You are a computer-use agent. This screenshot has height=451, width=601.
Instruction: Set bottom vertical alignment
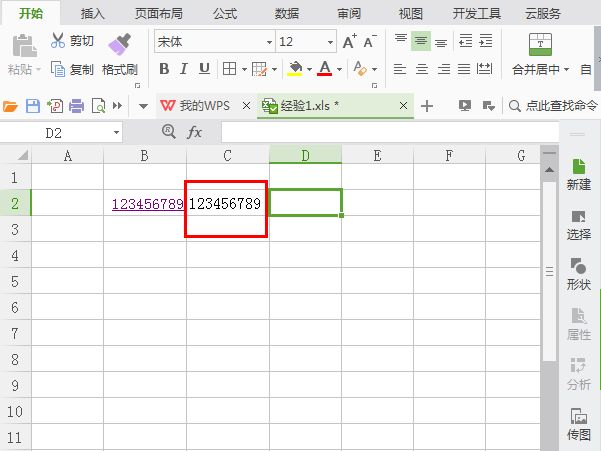click(441, 42)
